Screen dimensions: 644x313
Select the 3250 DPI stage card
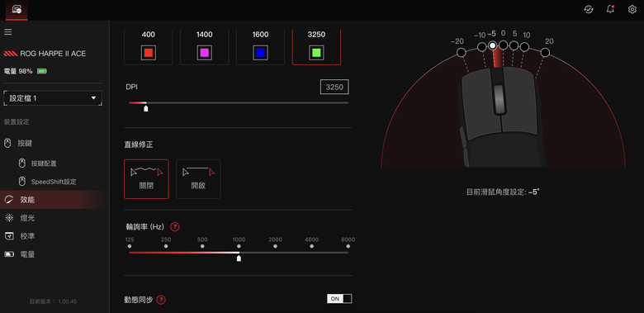click(316, 47)
